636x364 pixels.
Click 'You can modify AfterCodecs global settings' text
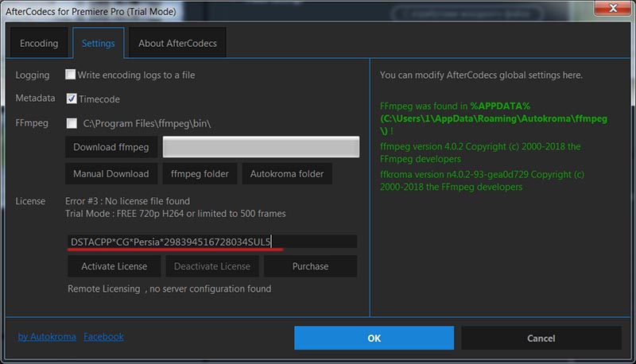481,75
